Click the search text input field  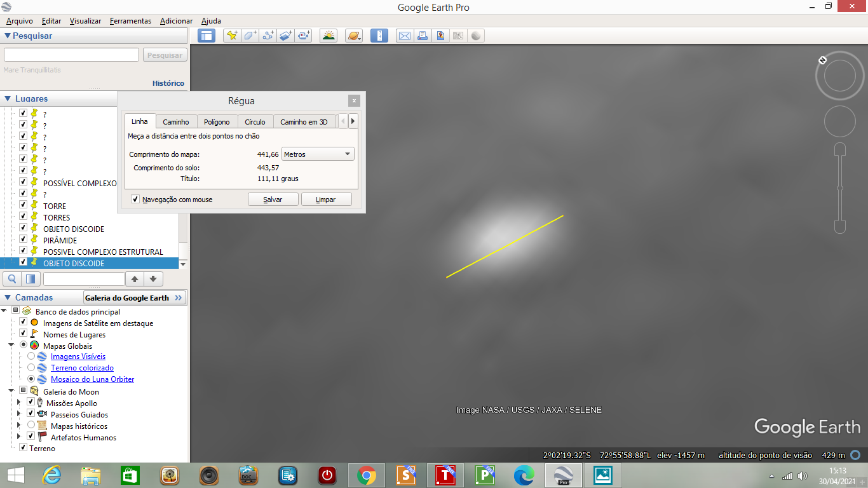pyautogui.click(x=71, y=55)
